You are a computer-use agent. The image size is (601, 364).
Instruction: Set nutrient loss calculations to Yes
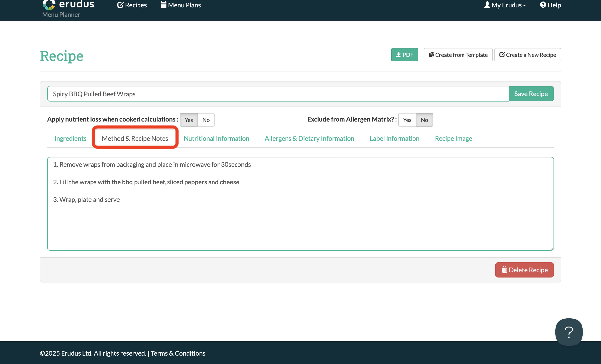point(189,120)
